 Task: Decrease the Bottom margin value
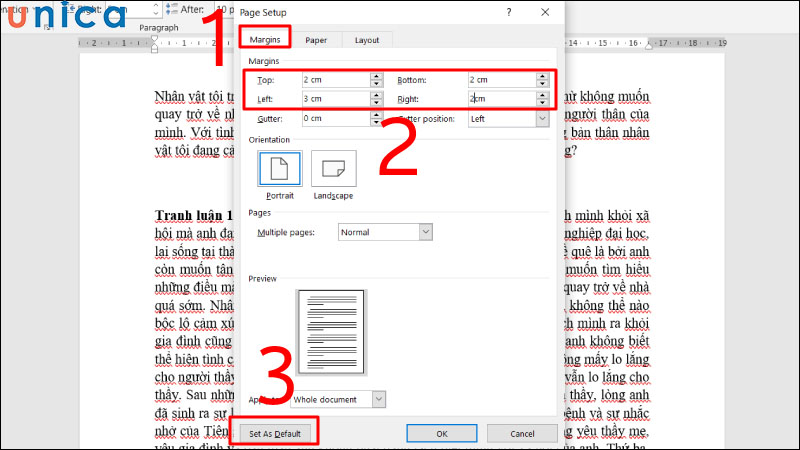tap(542, 84)
